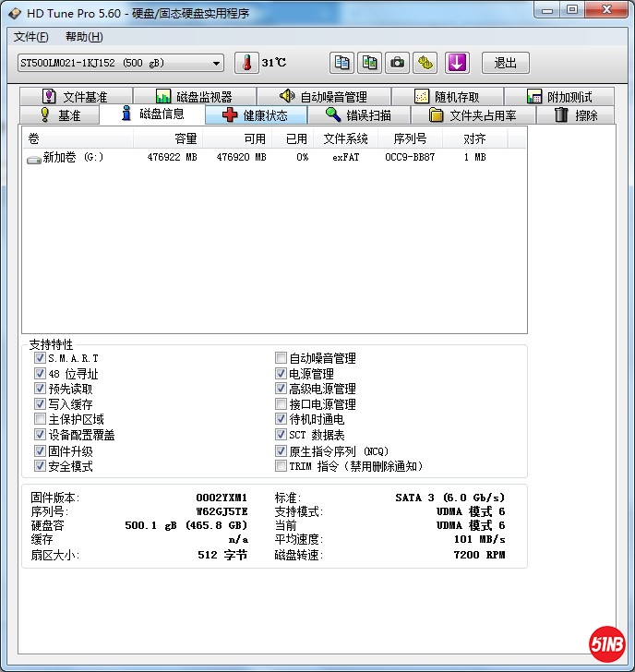Image resolution: width=635 pixels, height=672 pixels.
Task: Click the copy screenshot to clipboard icon
Action: (x=370, y=63)
